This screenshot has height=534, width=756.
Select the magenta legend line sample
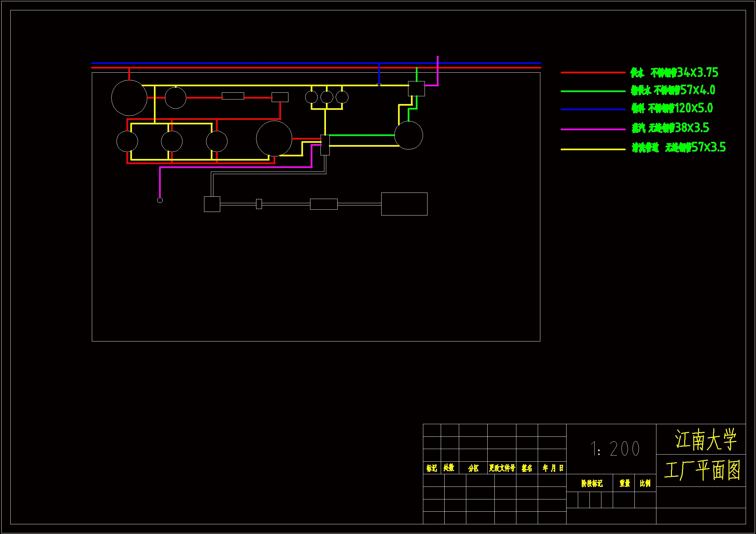click(593, 129)
